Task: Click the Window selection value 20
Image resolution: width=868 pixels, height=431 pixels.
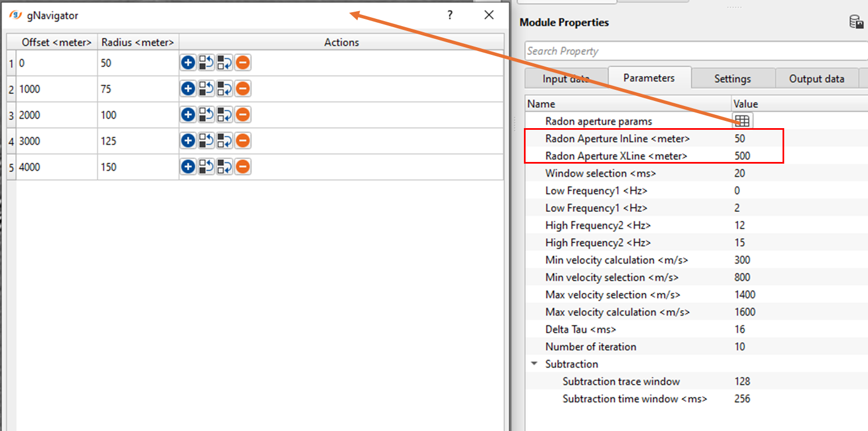Action: (x=739, y=174)
